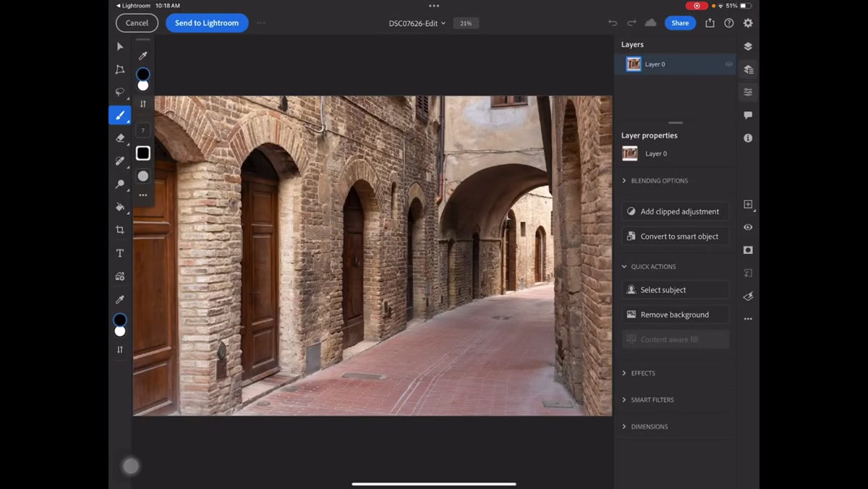Open foreground color in brush options panel

coord(143,75)
